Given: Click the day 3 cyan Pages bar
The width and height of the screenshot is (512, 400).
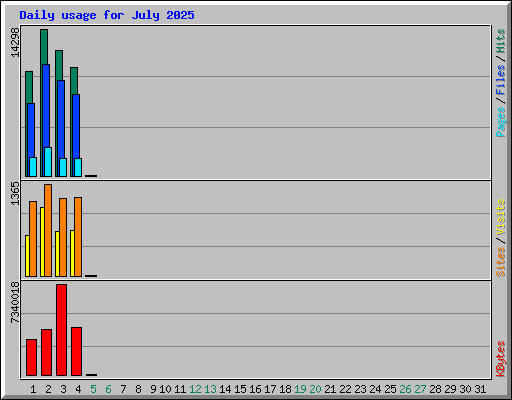Looking at the screenshot, I should click(63, 167).
